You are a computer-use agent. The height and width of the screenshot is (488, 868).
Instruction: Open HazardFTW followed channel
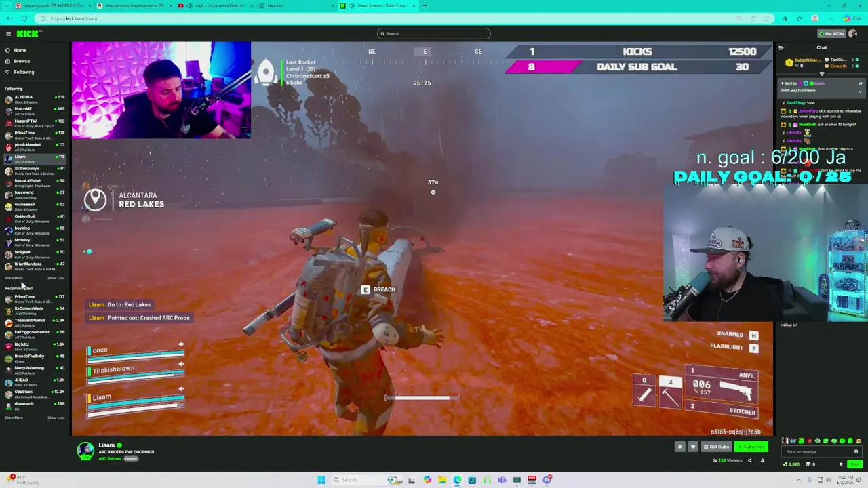pyautogui.click(x=34, y=123)
